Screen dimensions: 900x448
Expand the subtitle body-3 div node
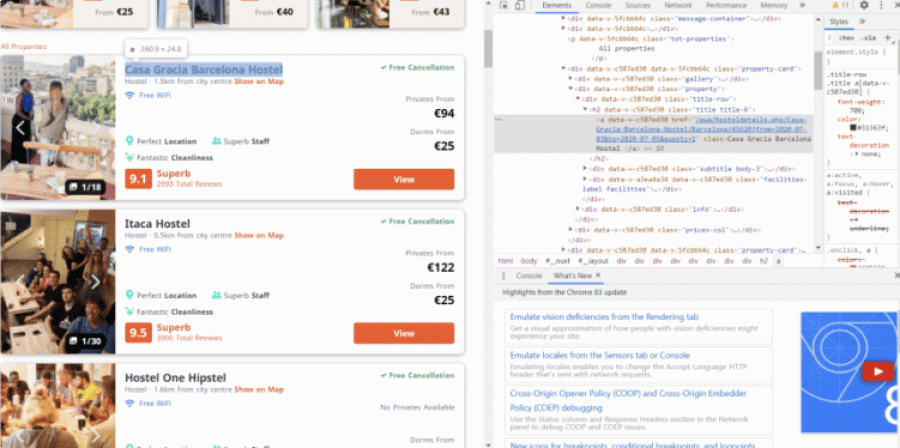tap(585, 169)
